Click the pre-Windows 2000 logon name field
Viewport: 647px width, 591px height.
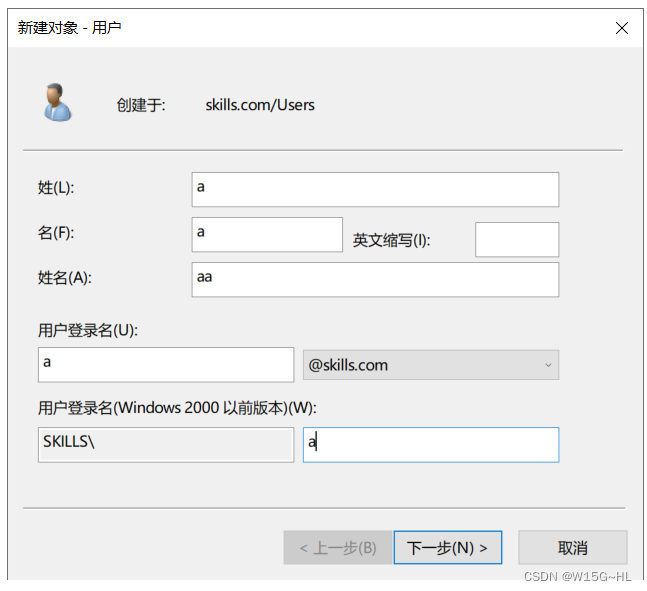(431, 445)
